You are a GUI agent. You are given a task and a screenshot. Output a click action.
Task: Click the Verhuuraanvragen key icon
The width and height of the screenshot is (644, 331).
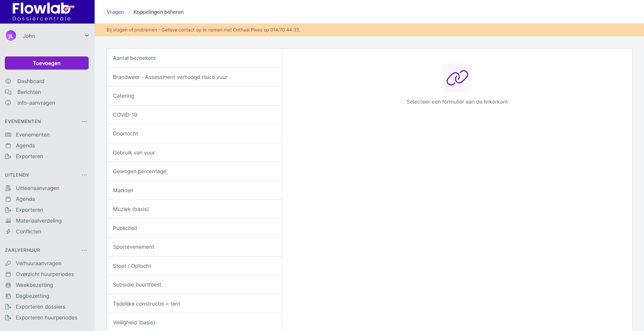[8, 263]
